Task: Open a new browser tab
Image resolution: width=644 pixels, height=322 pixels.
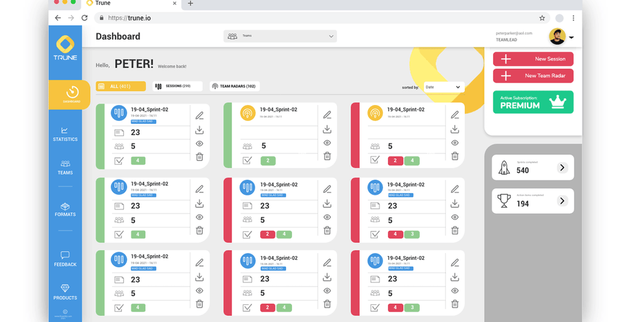Action: click(190, 3)
